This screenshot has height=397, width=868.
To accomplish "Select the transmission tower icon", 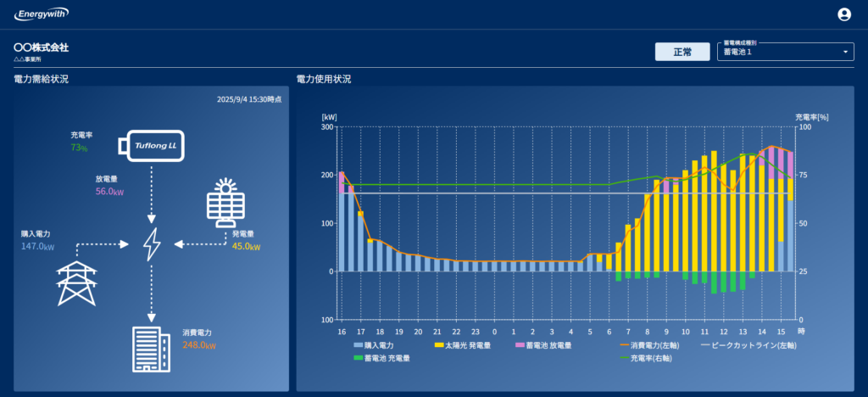I will coord(77,282).
